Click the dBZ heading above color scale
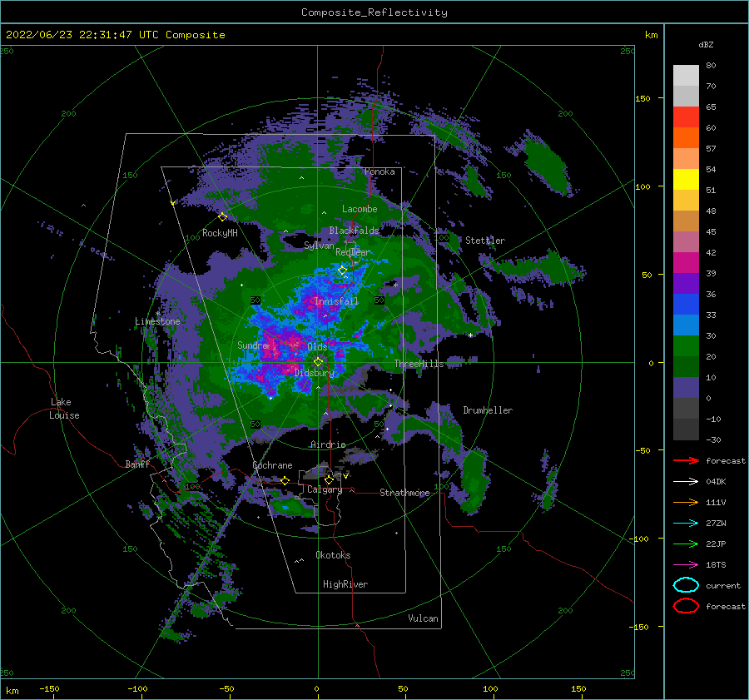The height and width of the screenshot is (700, 749). [706, 45]
